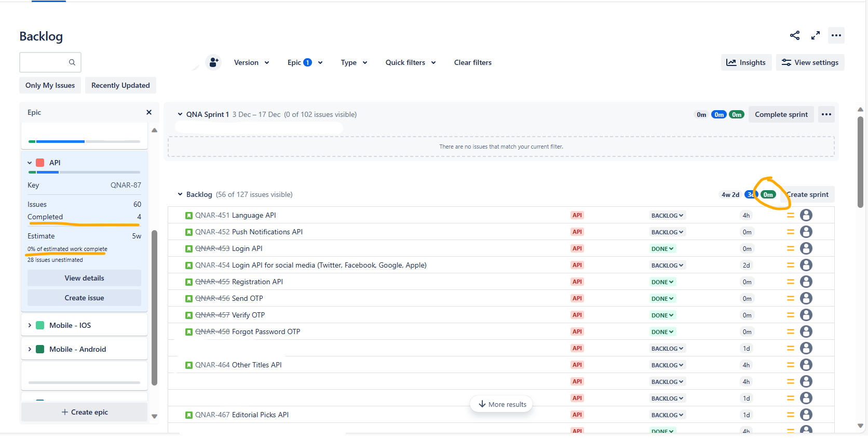Expand the Mobile - Android epic
Image resolution: width=868 pixels, height=438 pixels.
click(x=30, y=349)
